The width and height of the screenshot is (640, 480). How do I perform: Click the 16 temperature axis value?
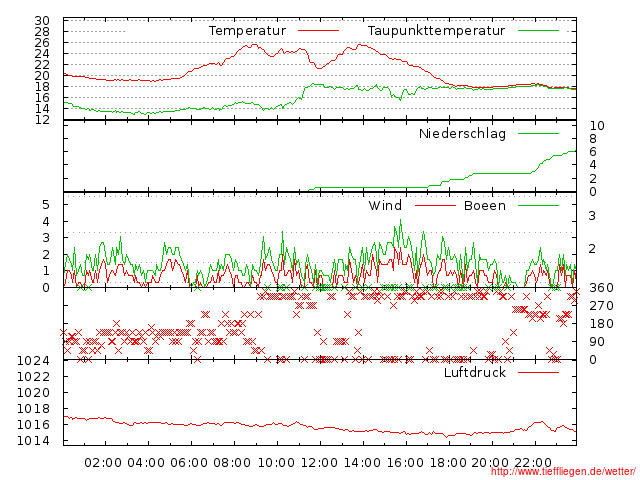pyautogui.click(x=42, y=98)
